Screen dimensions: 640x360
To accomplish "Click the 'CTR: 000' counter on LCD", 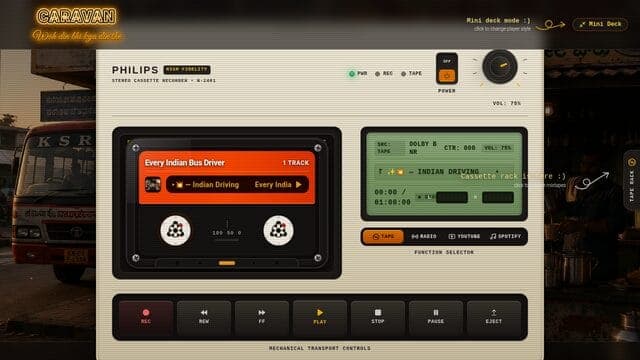I will (x=460, y=148).
